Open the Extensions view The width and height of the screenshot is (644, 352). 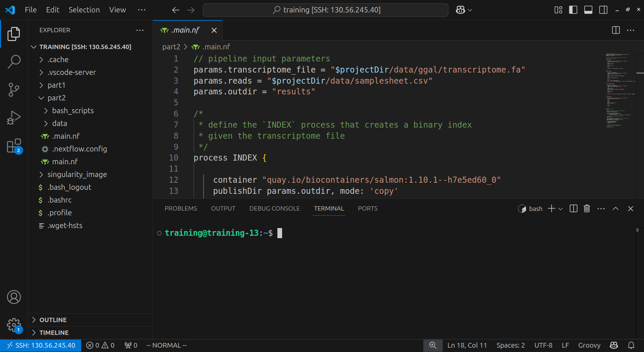(14, 146)
